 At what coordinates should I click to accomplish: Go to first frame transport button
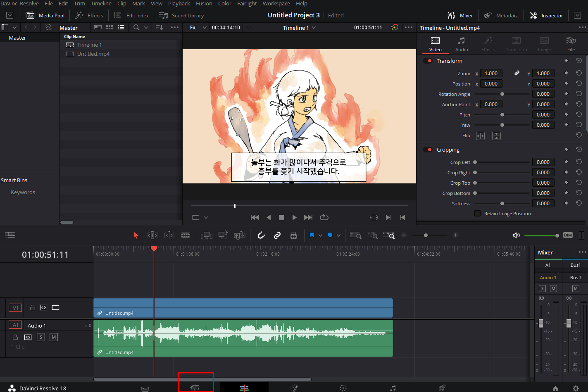[x=255, y=217]
